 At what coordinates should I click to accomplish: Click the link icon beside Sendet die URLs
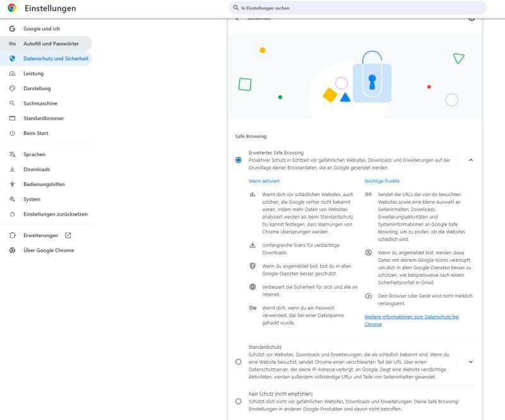point(369,194)
